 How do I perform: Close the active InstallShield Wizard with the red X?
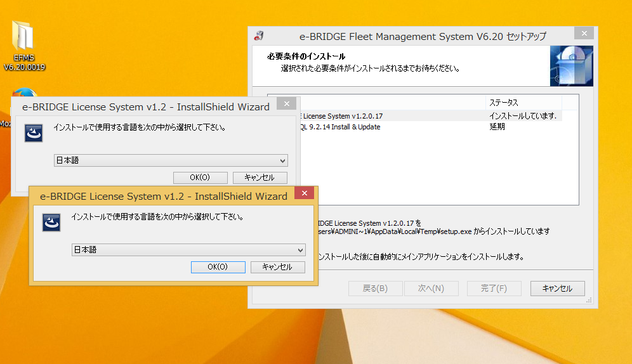tap(305, 194)
